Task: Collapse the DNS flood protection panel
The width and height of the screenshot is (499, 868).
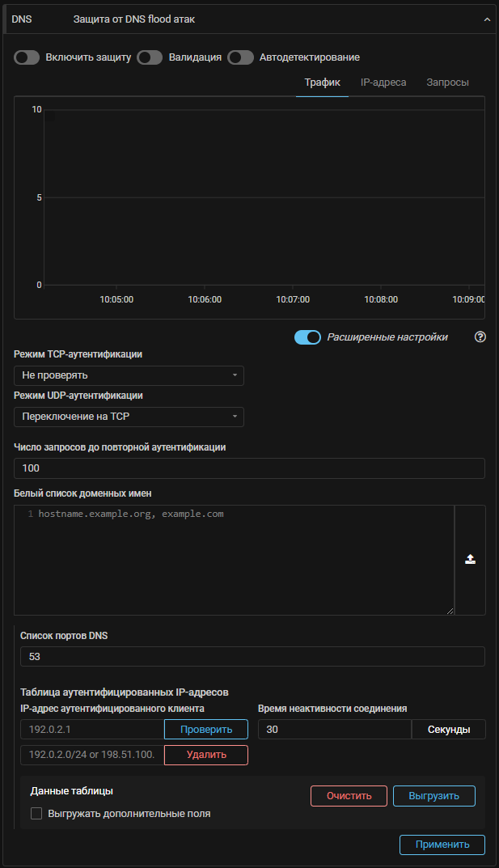Action: click(x=487, y=18)
